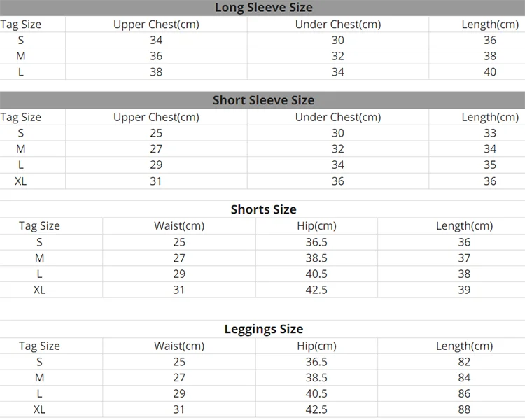This screenshot has width=525, height=420.
Task: Select Shorts size XL length value 39
Action: 464,289
